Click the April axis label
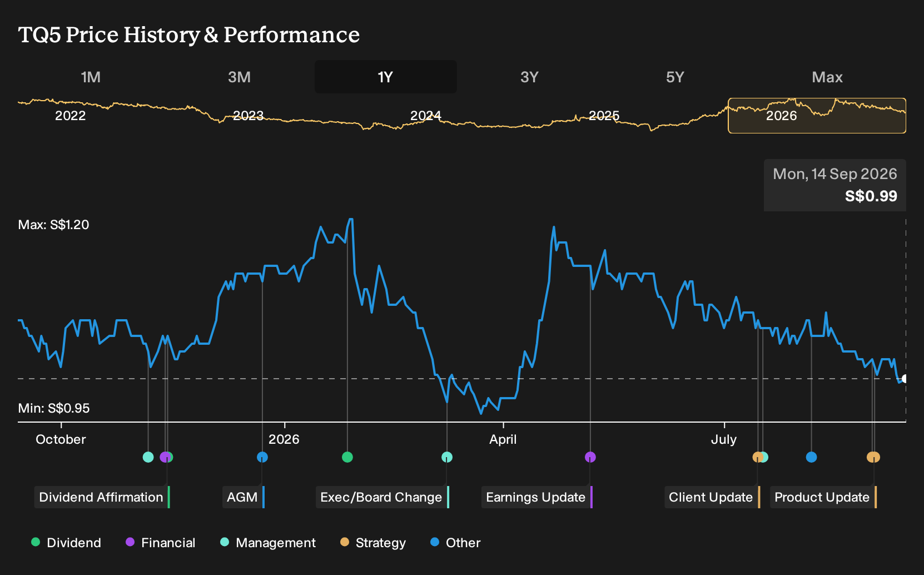 pyautogui.click(x=503, y=439)
